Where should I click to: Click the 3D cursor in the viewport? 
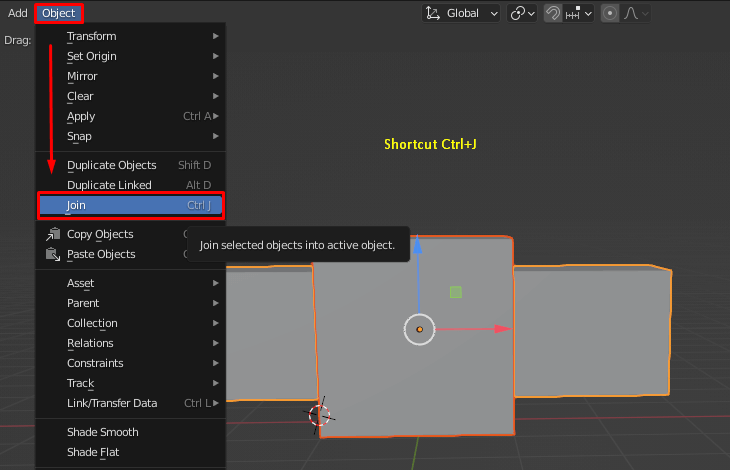[320, 415]
